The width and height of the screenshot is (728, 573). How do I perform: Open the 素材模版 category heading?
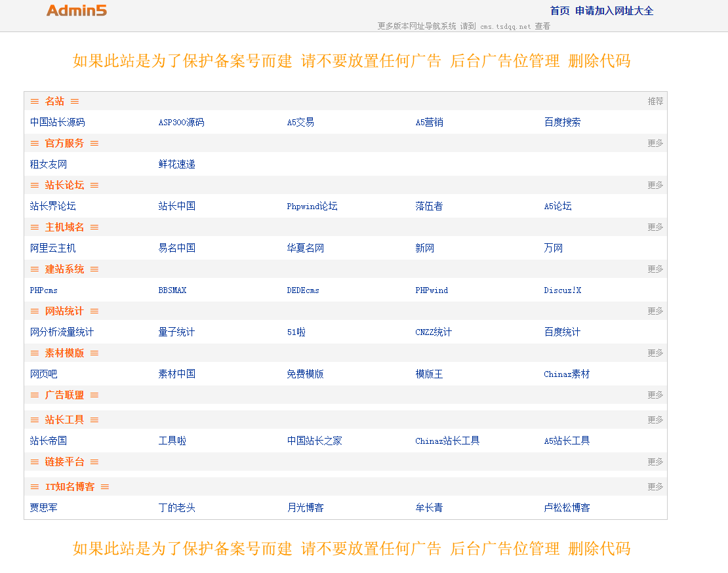pyautogui.click(x=64, y=353)
